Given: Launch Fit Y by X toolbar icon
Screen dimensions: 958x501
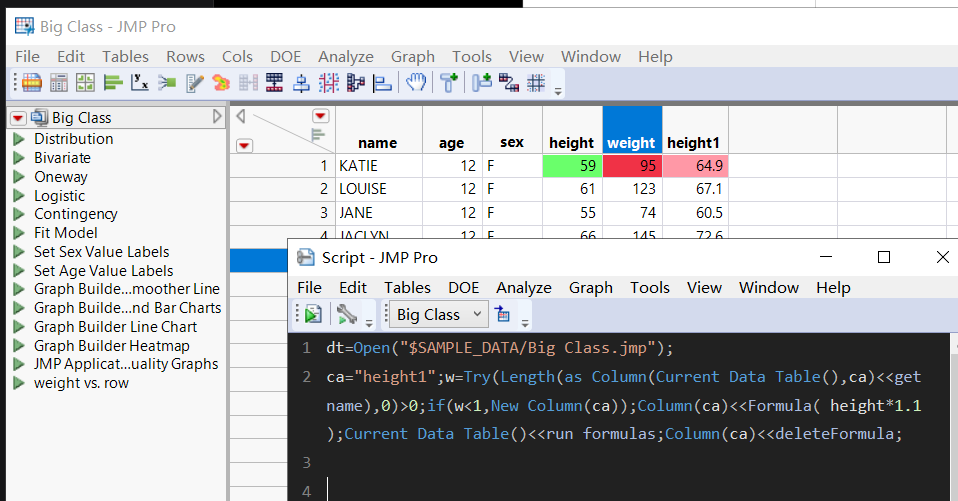Looking at the screenshot, I should coord(140,82).
